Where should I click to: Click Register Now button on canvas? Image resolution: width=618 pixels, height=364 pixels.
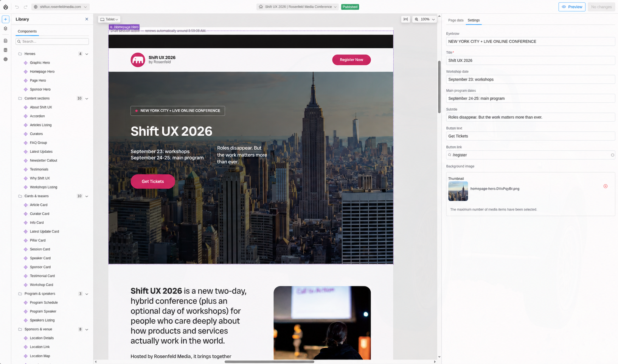[x=351, y=60]
